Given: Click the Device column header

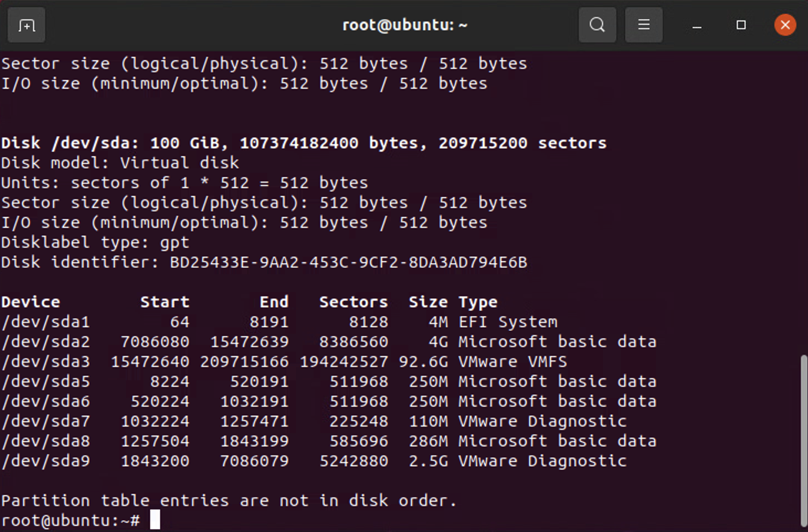Looking at the screenshot, I should click(31, 302).
